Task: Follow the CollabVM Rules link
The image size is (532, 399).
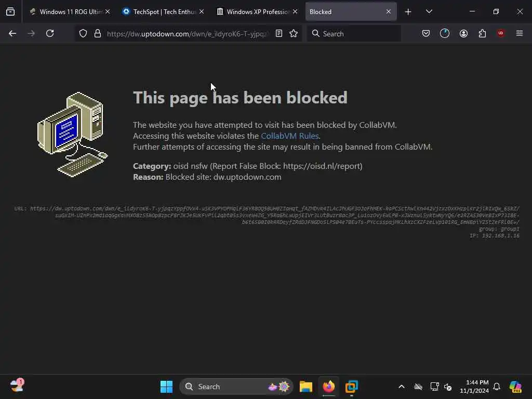Action: pos(290,136)
